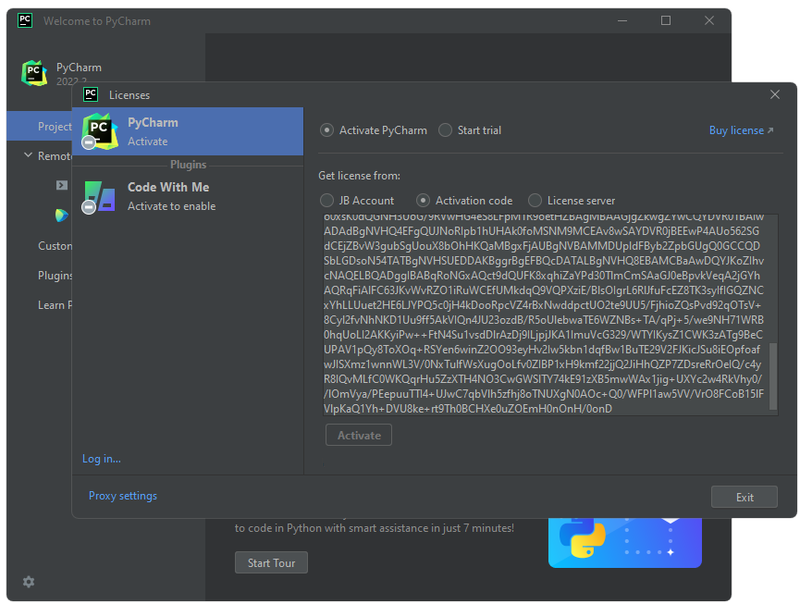The height and width of the screenshot is (604, 800).
Task: Click the Licenses dialog title bar icon
Action: click(x=91, y=94)
